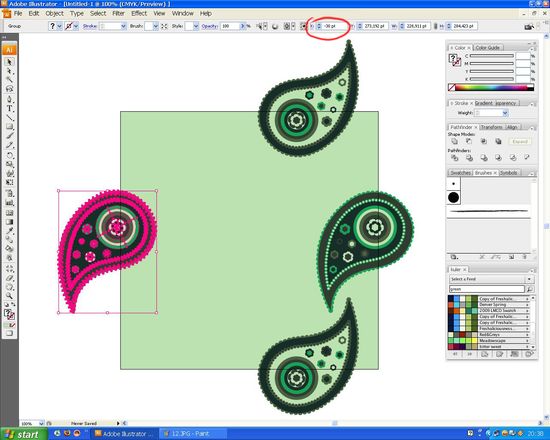Switch to the Color Guide tab
This screenshot has height=440, width=550.
[487, 47]
